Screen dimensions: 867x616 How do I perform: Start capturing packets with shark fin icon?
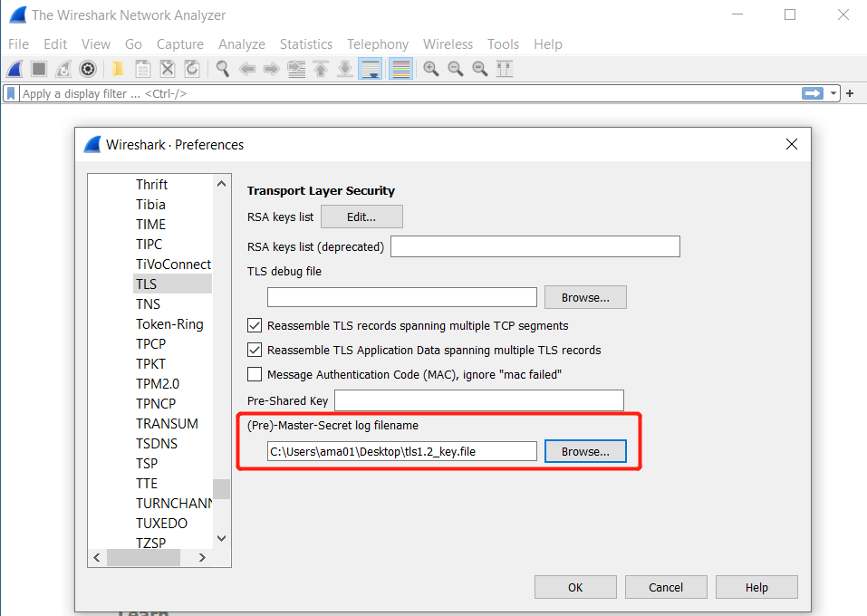(x=14, y=69)
